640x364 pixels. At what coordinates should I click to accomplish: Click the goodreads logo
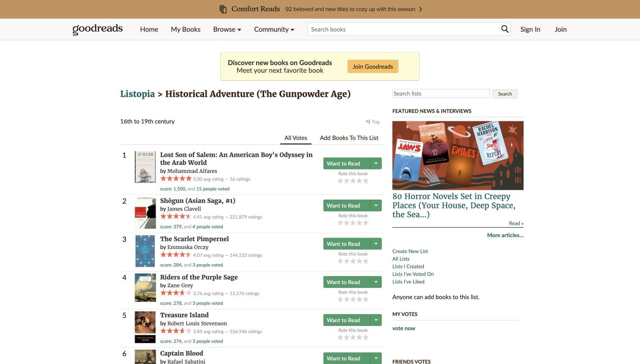point(97,29)
